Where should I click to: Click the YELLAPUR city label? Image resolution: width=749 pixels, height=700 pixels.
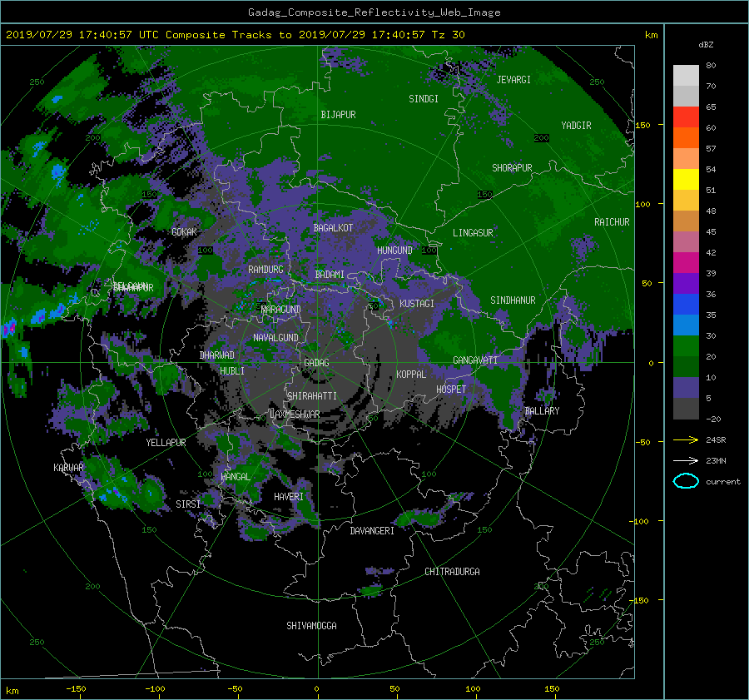coord(166,443)
